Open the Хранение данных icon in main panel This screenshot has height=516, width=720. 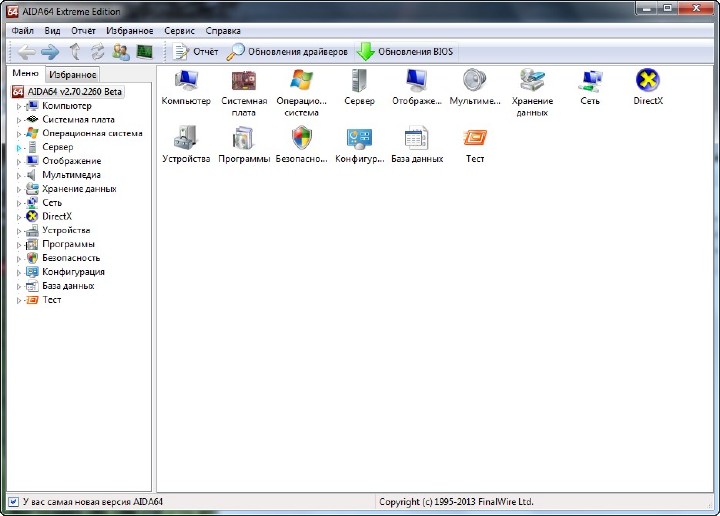[x=532, y=82]
